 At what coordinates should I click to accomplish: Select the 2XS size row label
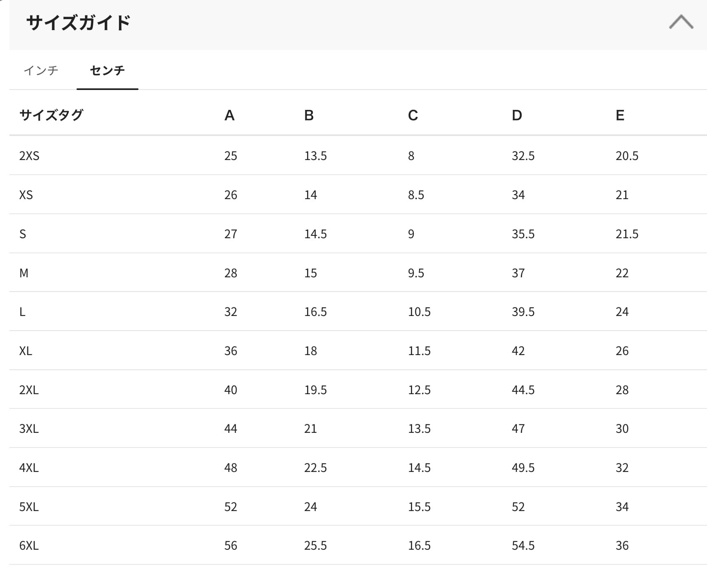point(29,156)
